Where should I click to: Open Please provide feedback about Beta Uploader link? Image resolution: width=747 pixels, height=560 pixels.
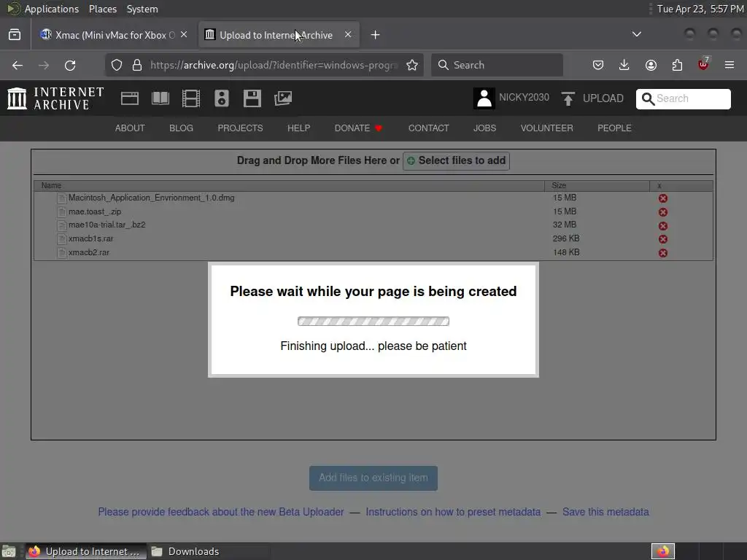pos(221,512)
